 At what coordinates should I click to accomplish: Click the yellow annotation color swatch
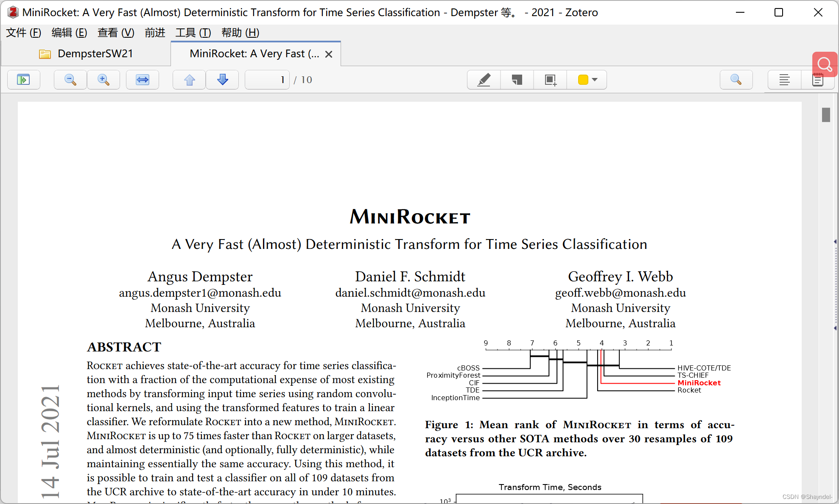tap(583, 80)
